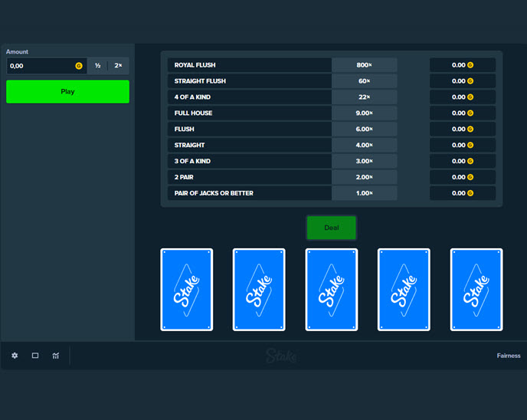Click the coin icon in Full House payout
This screenshot has width=527, height=420.
tap(470, 113)
